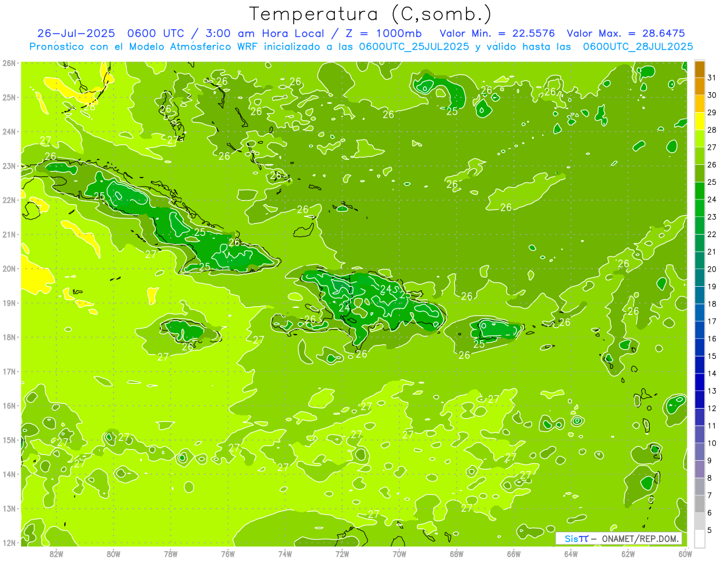Click the '3:00 am Hora Local' text
The image size is (728, 562).
pyautogui.click(x=265, y=33)
